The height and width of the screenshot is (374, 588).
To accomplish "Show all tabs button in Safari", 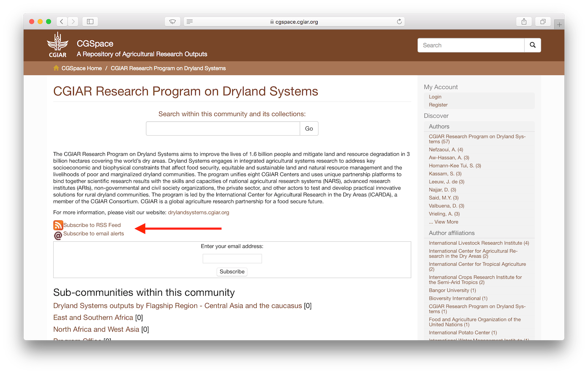I will click(x=543, y=21).
